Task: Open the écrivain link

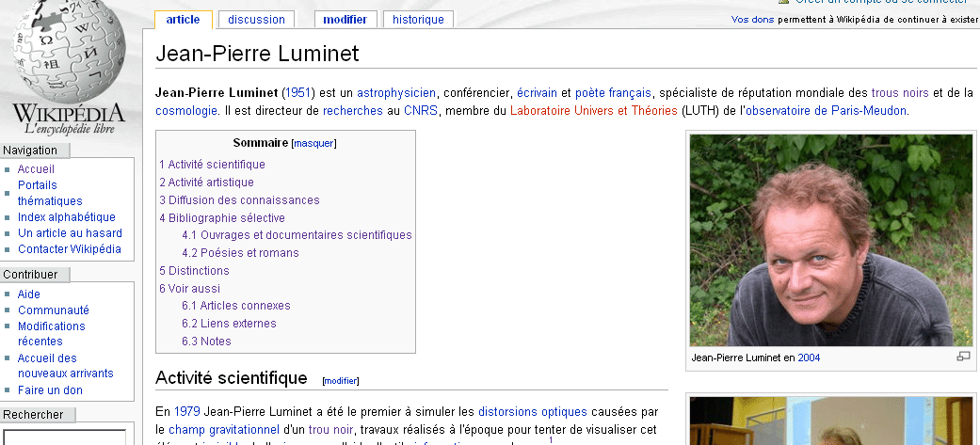Action: (537, 93)
